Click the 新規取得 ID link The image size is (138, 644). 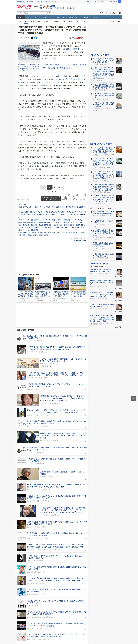(54, 6)
